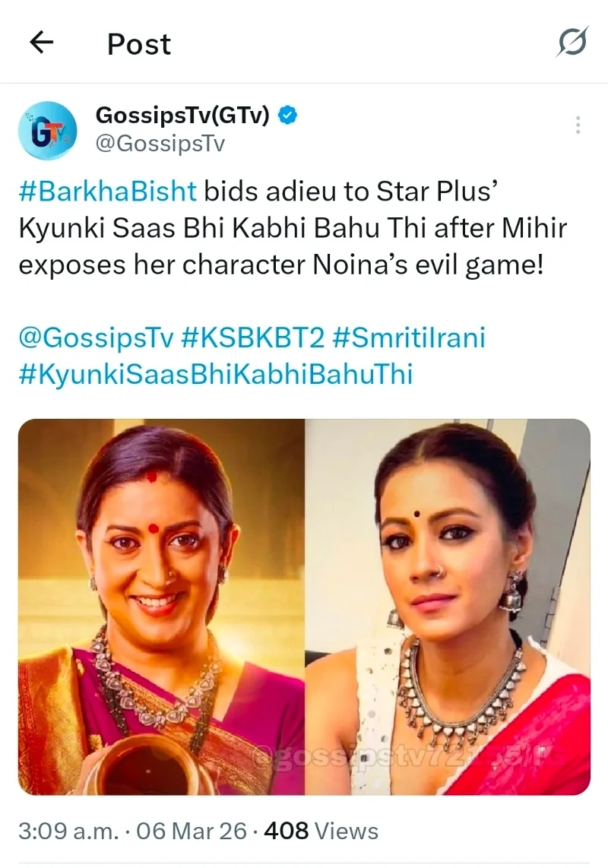Tap the 06 Mar 26 date
Screen dimensions: 608x868
point(191,831)
